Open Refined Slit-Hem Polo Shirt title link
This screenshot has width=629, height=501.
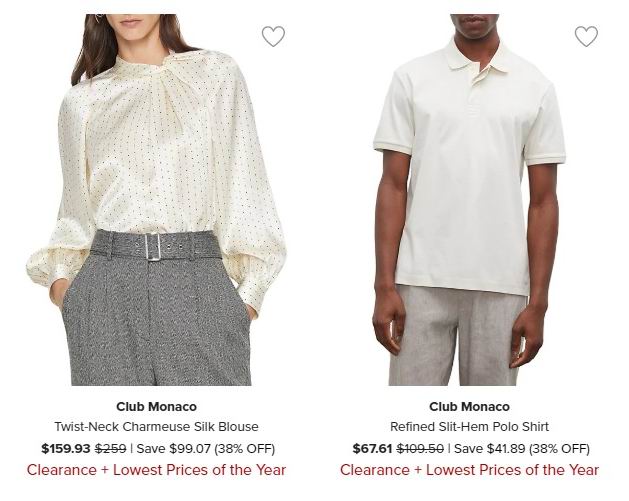coord(469,426)
